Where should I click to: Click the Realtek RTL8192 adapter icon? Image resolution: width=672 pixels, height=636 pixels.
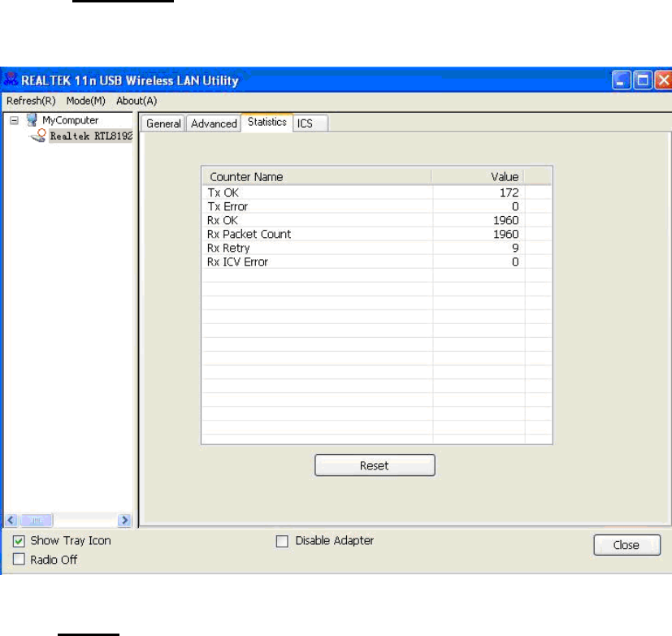click(37, 136)
